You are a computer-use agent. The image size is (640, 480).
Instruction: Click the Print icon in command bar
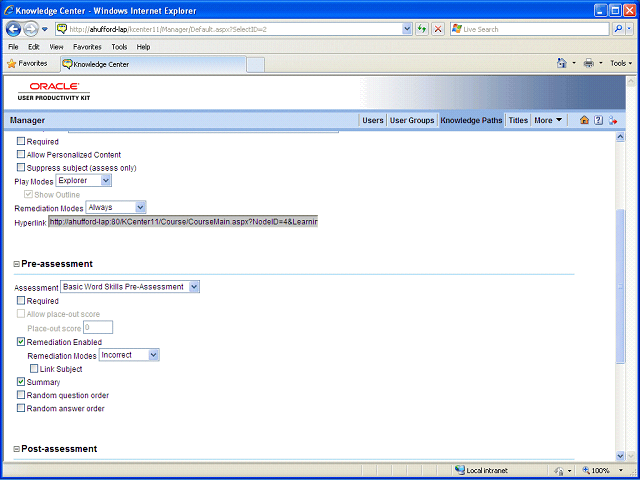pos(589,63)
